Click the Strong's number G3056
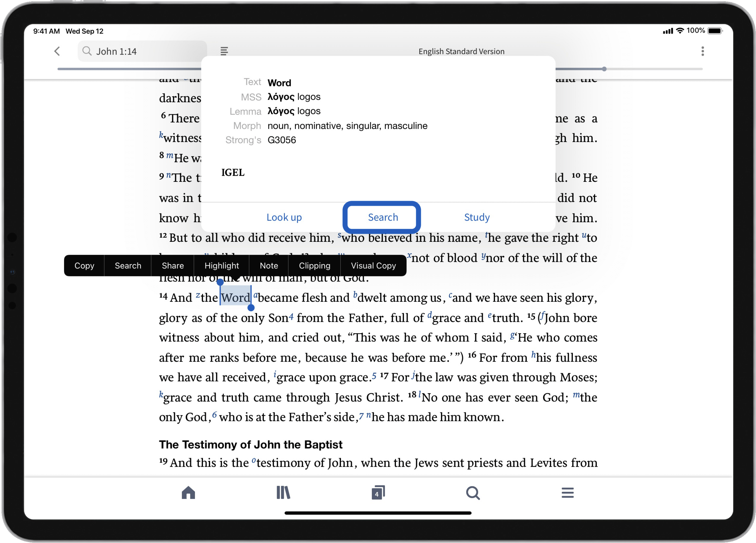The image size is (756, 543). pos(282,140)
